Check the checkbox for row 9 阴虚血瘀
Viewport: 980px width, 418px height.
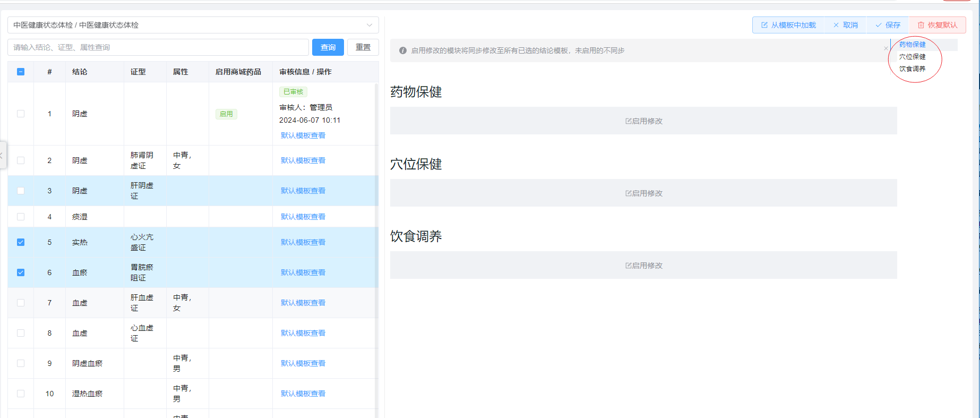coord(21,363)
